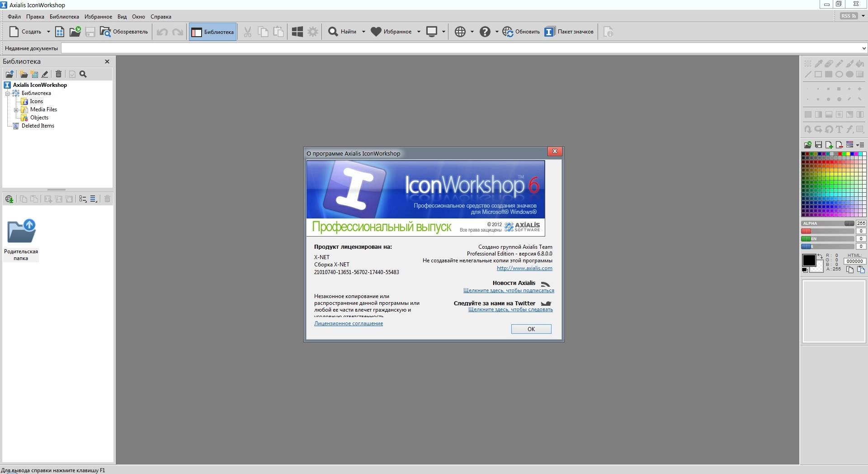Expand the Media Files tree node

click(16, 110)
